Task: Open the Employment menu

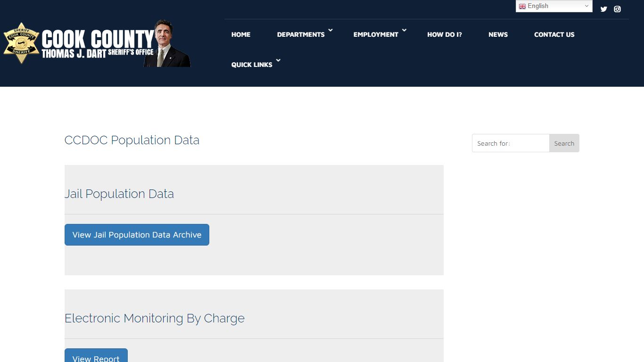Action: pyautogui.click(x=376, y=34)
